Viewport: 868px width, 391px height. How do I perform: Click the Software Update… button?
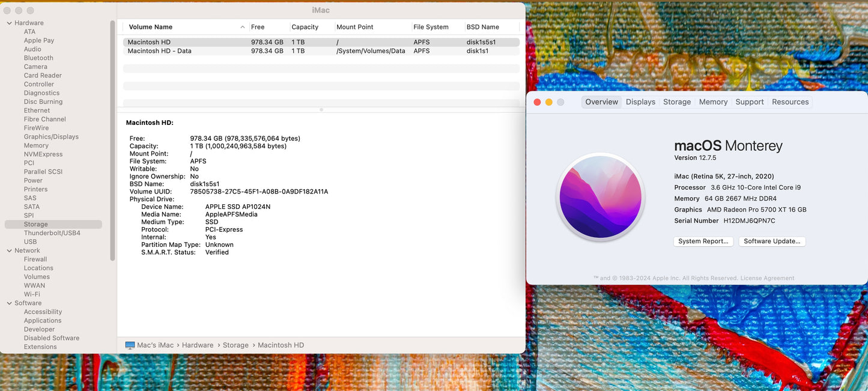tap(772, 241)
